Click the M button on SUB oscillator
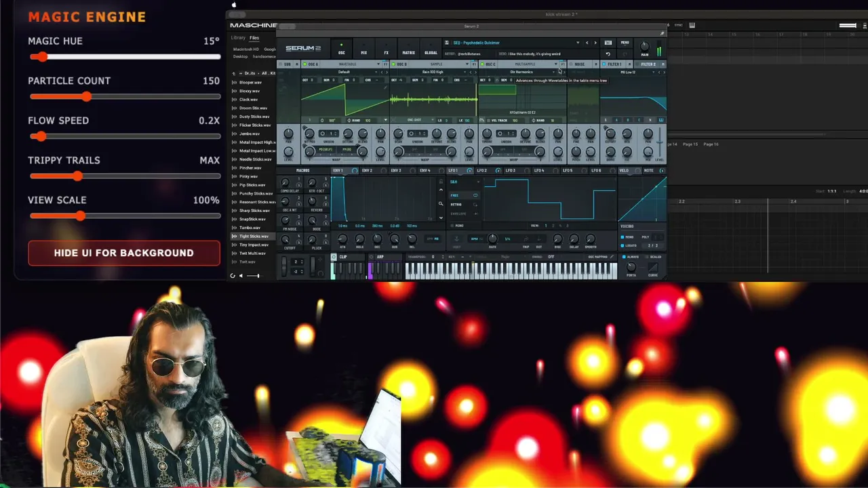The image size is (868, 488). click(x=297, y=64)
